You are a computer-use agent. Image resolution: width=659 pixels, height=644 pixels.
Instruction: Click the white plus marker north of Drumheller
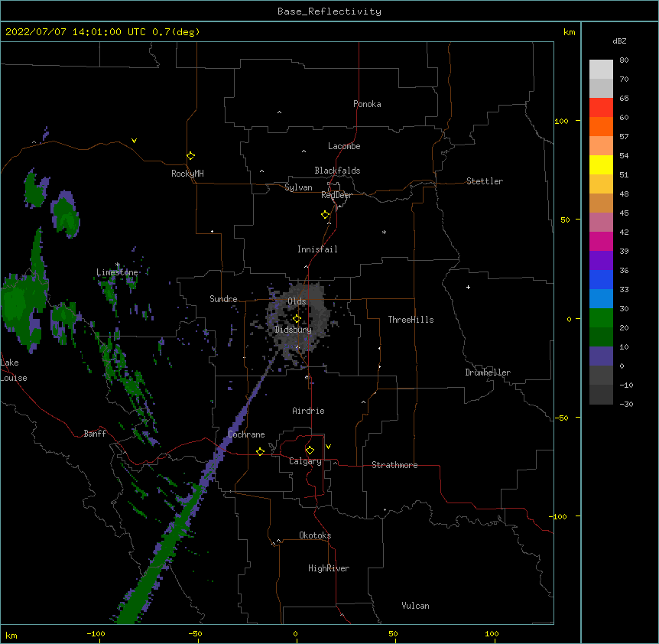pos(468,287)
